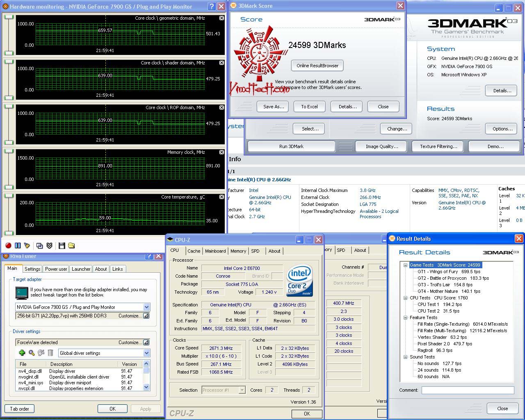Open the Memory tab in CPU-Z

(x=238, y=251)
